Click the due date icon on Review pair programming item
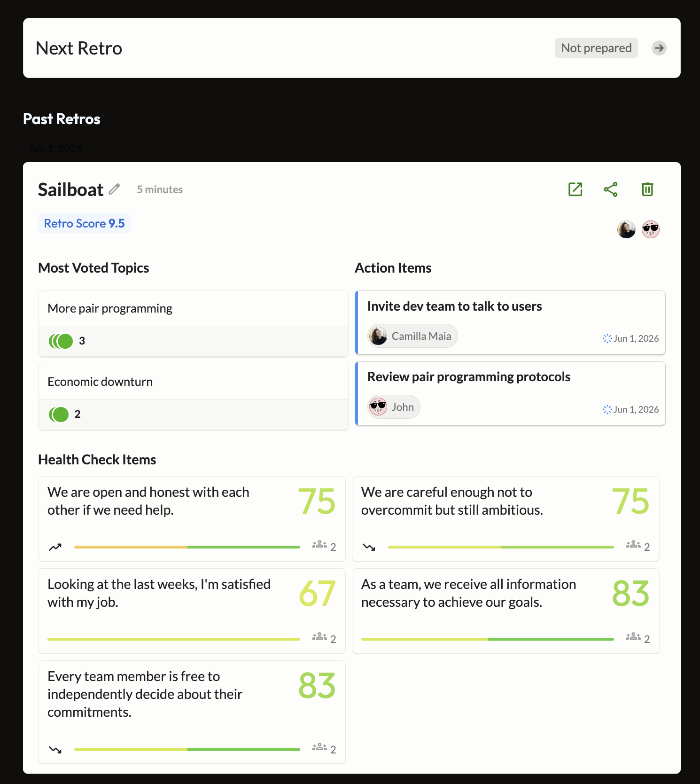700x784 pixels. pyautogui.click(x=607, y=409)
